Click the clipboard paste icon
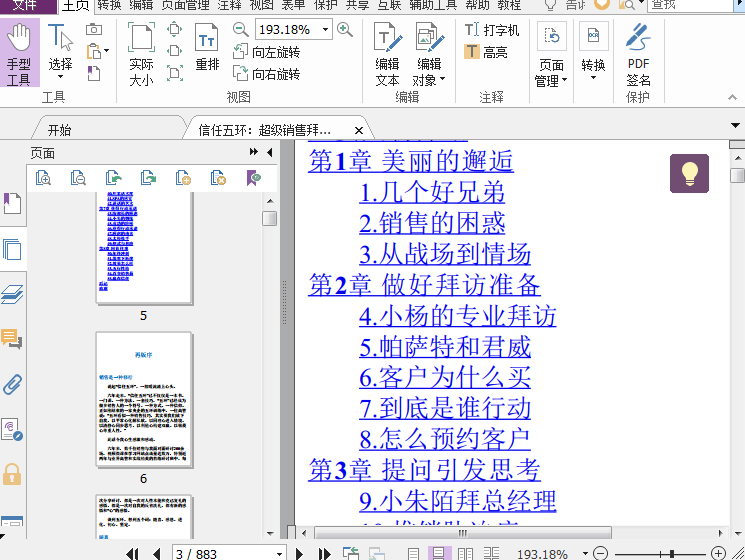 (94, 51)
